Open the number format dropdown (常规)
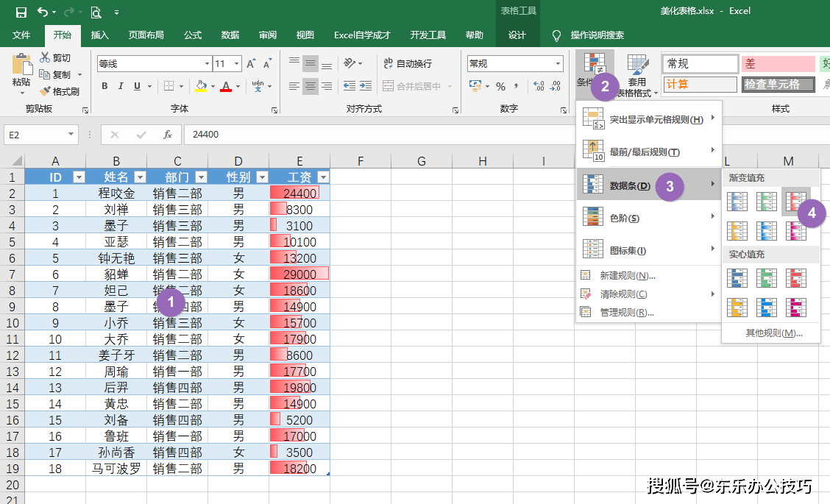The width and height of the screenshot is (830, 504). click(x=558, y=63)
